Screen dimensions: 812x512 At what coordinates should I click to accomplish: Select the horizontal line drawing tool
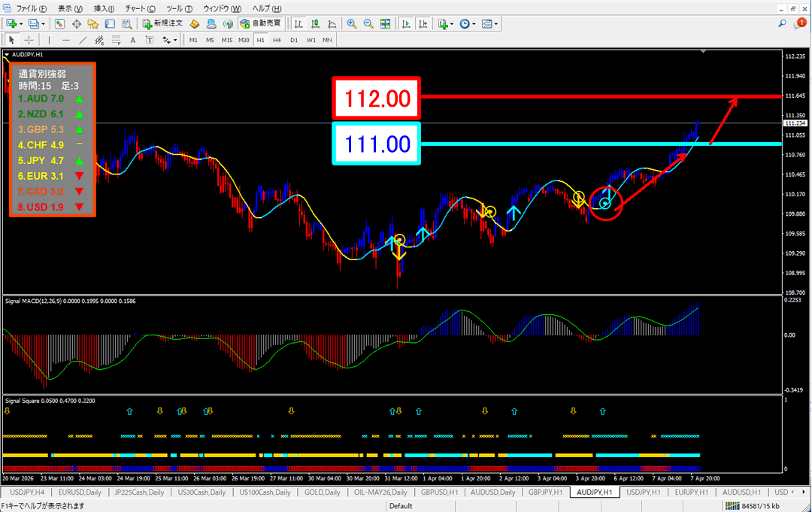[x=66, y=40]
